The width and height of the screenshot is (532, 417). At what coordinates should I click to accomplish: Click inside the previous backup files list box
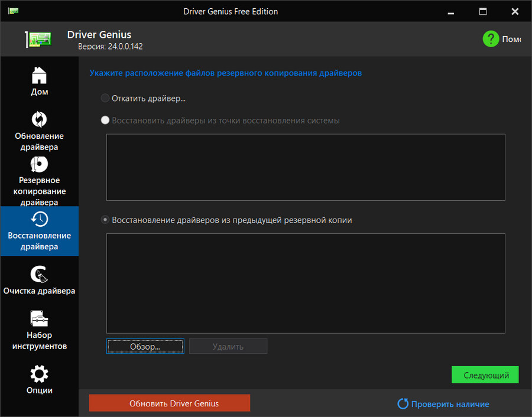(x=306, y=284)
